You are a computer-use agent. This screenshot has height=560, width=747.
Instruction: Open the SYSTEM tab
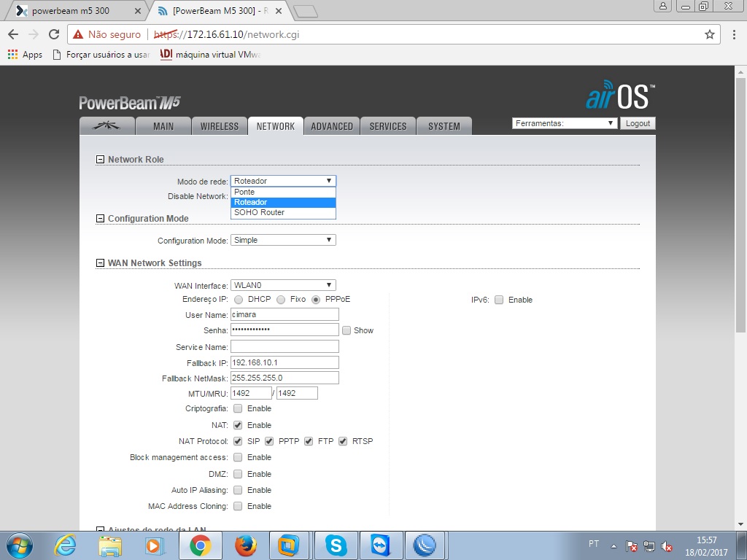tap(444, 126)
